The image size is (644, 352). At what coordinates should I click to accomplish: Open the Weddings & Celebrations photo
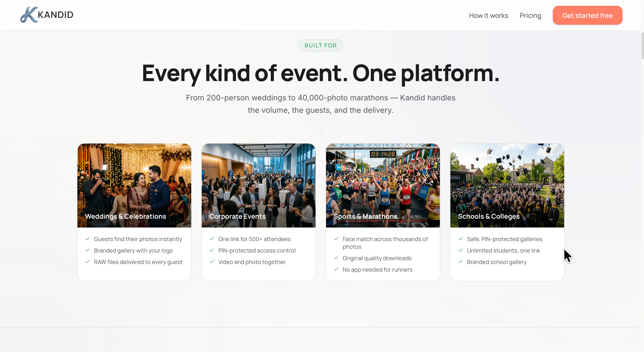[x=134, y=185]
